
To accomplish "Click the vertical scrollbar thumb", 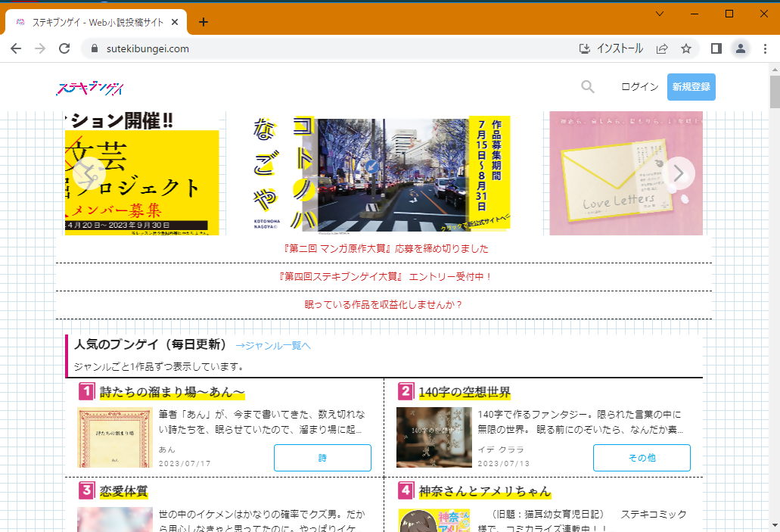I will click(775, 92).
